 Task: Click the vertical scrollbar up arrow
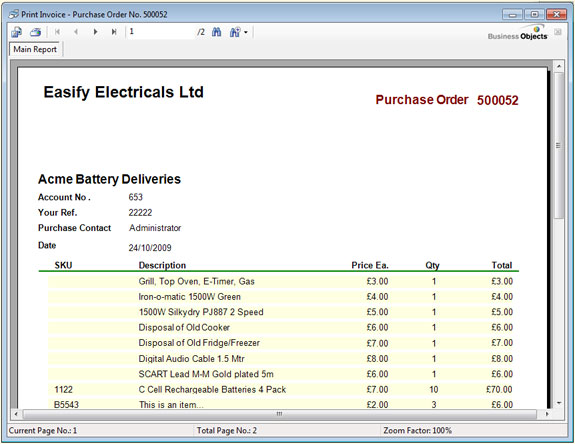558,66
